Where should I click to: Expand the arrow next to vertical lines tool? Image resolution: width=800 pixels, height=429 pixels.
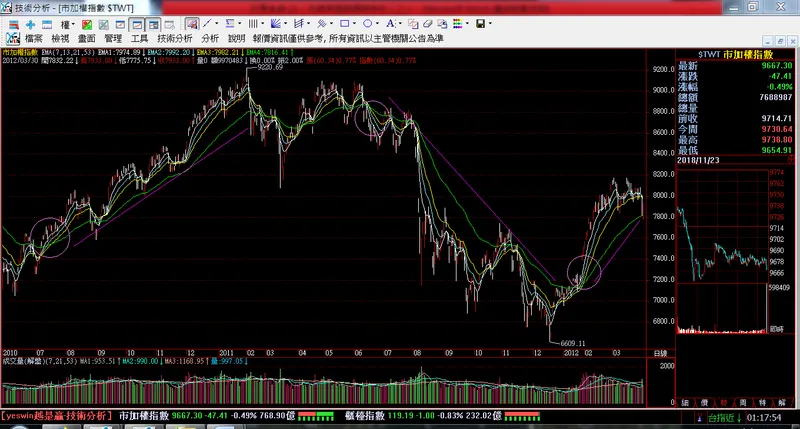pos(262,23)
